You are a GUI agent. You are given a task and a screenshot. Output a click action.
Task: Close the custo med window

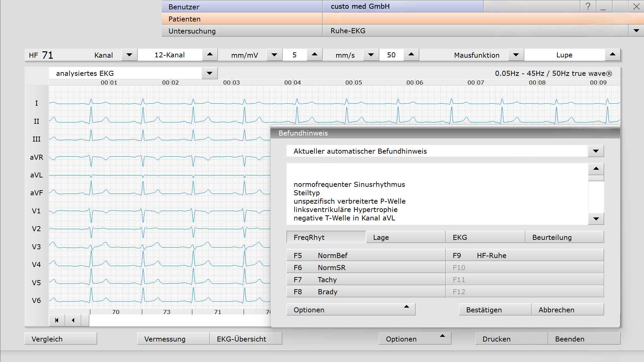click(x=636, y=6)
